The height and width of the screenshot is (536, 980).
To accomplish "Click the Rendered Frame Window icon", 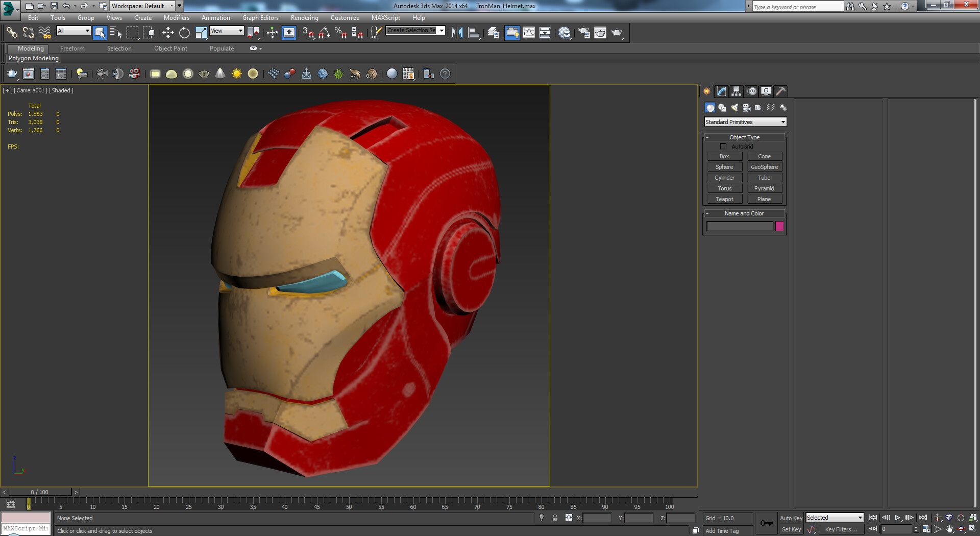I will coord(600,33).
